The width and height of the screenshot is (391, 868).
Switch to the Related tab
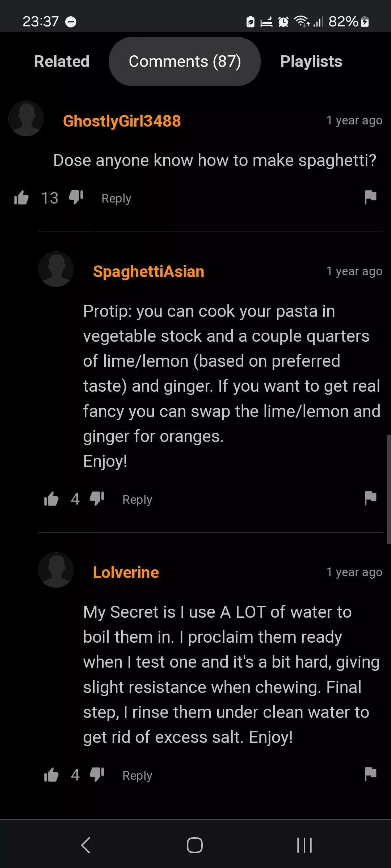pyautogui.click(x=62, y=61)
